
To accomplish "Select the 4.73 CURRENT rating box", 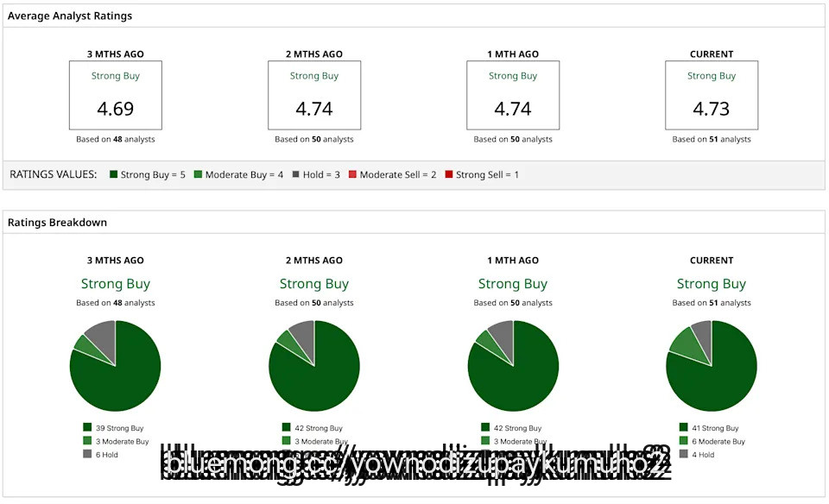I will click(712, 95).
